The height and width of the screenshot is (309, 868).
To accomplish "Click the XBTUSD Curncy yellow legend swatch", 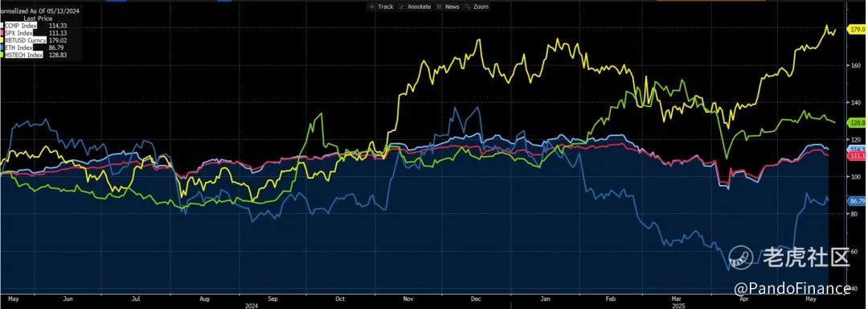I will point(2,40).
